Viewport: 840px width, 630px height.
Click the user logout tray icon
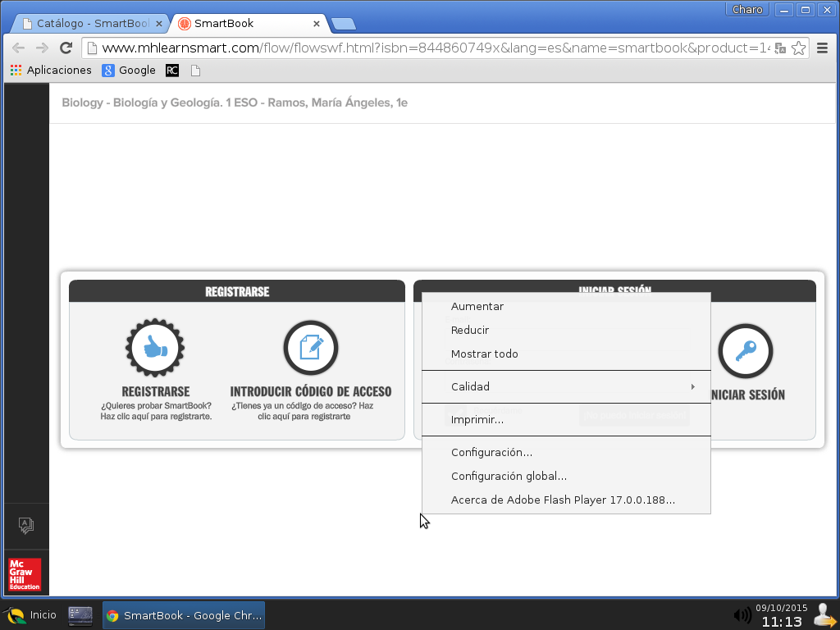[825, 615]
